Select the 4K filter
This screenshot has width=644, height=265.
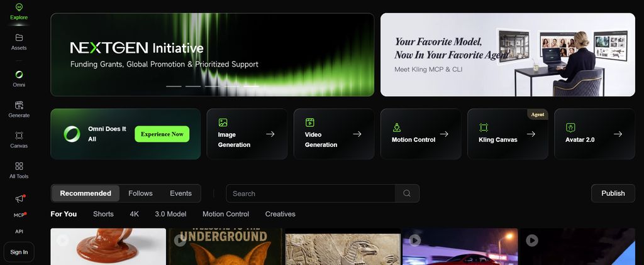[x=135, y=214]
